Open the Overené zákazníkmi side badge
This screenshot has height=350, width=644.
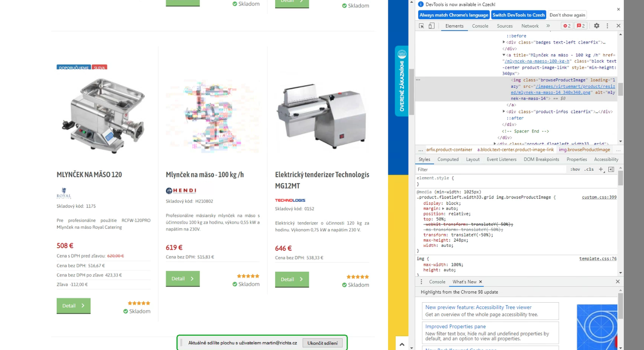point(401,81)
